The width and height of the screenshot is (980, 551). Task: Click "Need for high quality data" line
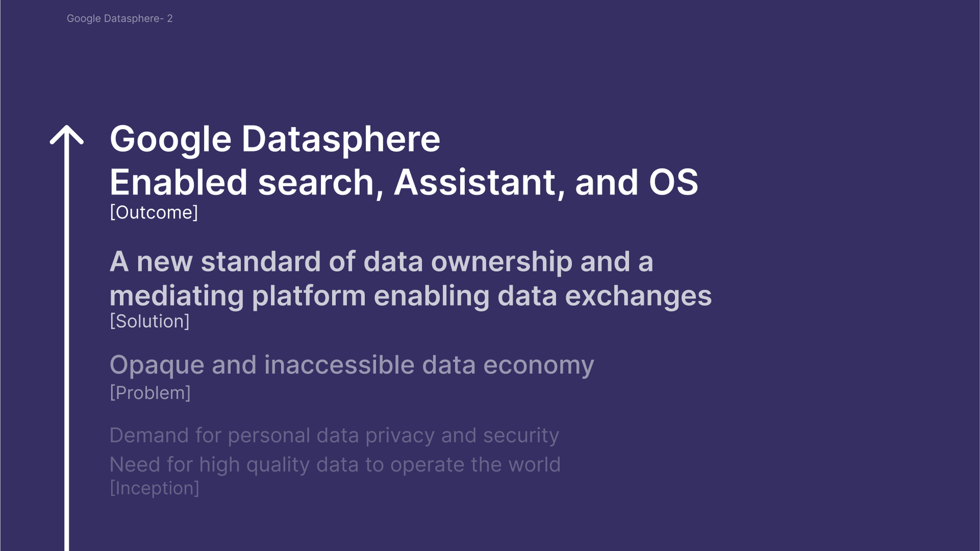click(335, 465)
